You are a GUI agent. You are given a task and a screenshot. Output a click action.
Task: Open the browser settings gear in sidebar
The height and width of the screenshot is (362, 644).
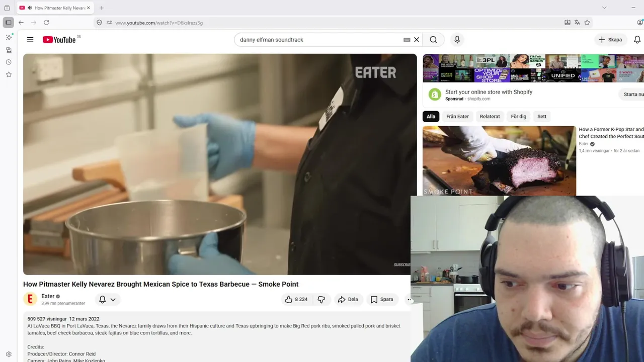tap(9, 354)
